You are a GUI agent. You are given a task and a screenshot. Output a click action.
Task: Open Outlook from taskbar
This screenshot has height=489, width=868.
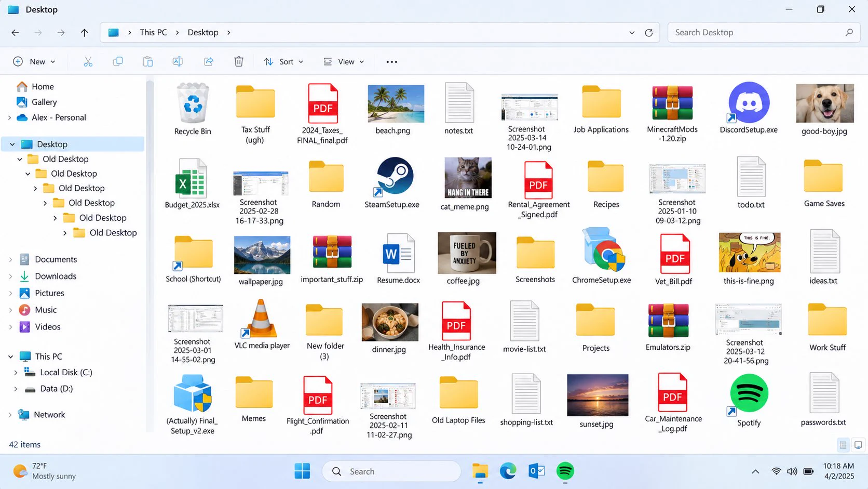[x=537, y=471]
